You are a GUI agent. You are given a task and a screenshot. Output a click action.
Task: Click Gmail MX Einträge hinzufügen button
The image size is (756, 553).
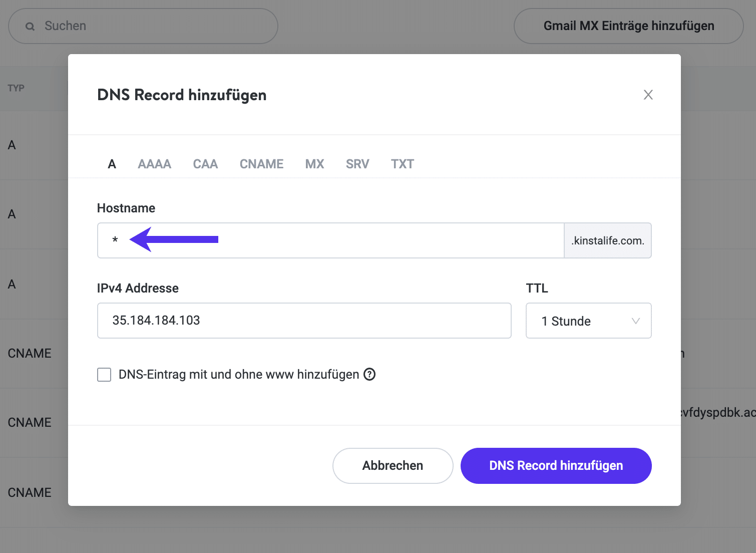point(628,26)
